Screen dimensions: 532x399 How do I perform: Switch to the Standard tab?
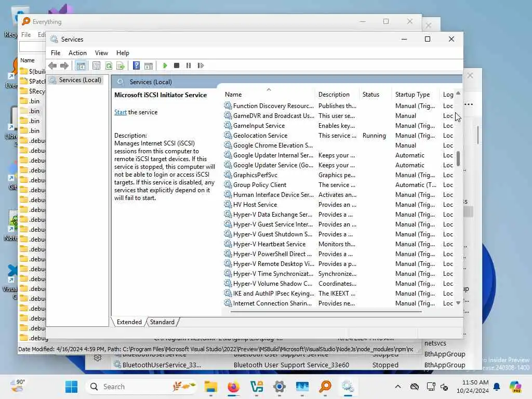click(162, 322)
